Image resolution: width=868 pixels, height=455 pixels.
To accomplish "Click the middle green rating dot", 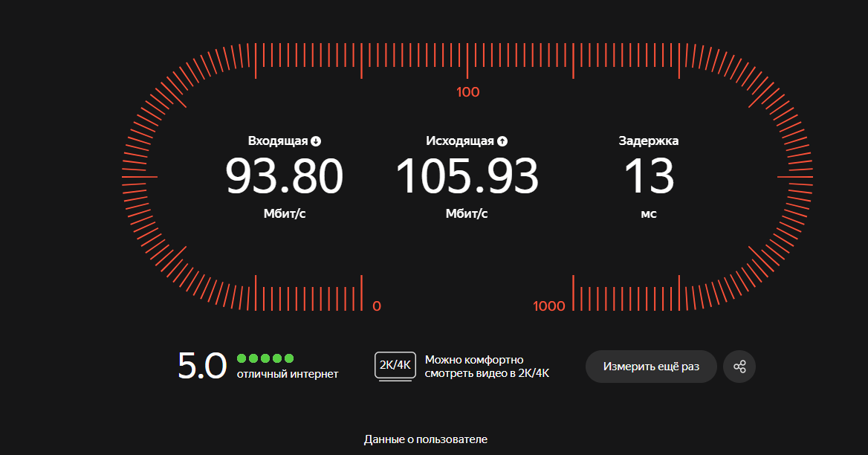I will click(x=265, y=358).
